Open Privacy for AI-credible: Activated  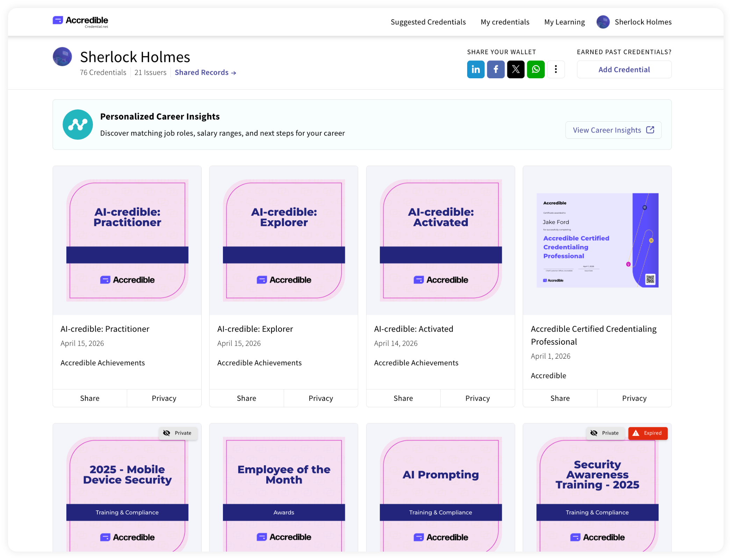[478, 398]
